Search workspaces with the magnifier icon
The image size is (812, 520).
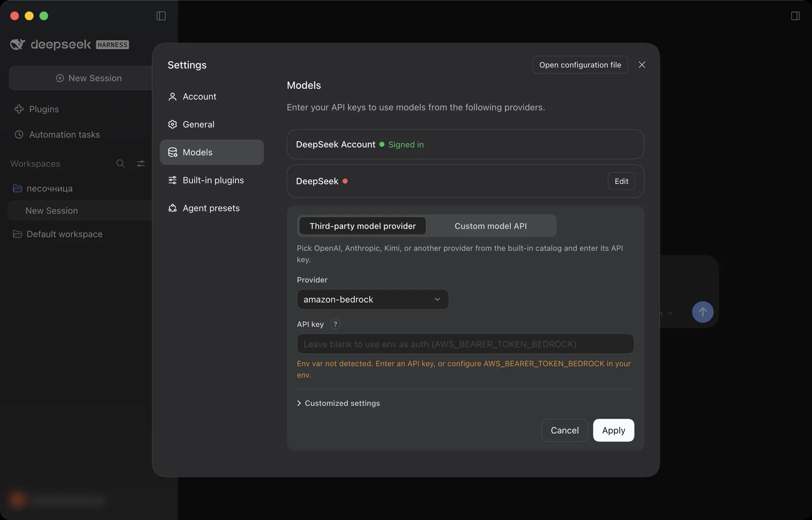[120, 163]
